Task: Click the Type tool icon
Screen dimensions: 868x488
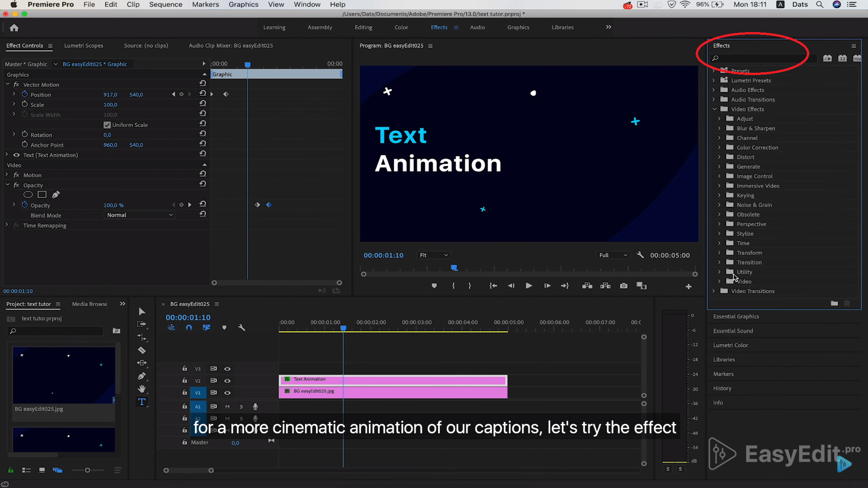Action: tap(142, 402)
